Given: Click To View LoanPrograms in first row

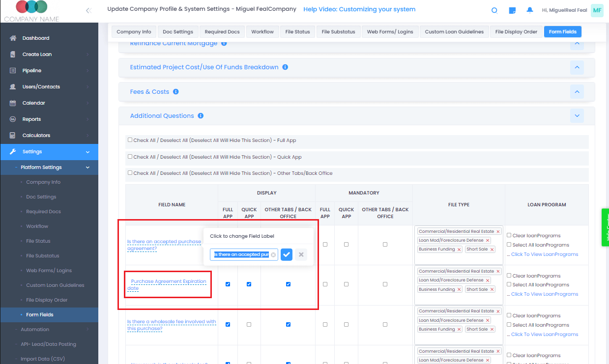Looking at the screenshot, I should 545,254.
